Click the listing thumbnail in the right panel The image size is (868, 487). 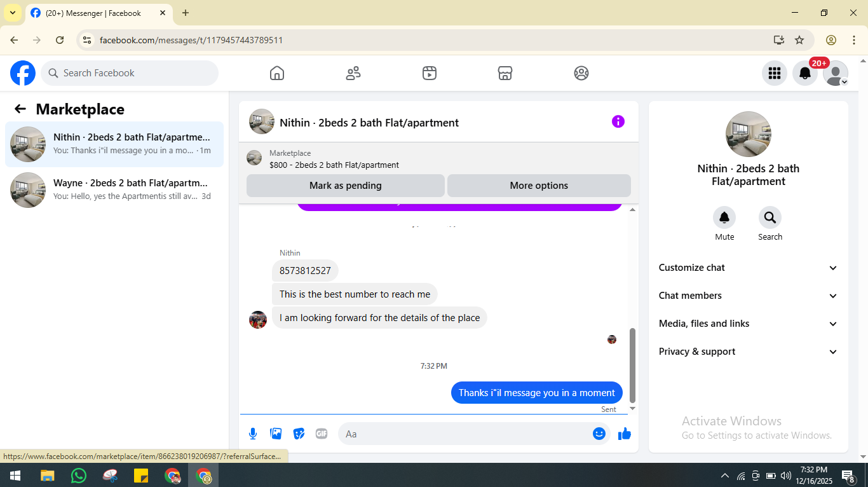click(749, 134)
